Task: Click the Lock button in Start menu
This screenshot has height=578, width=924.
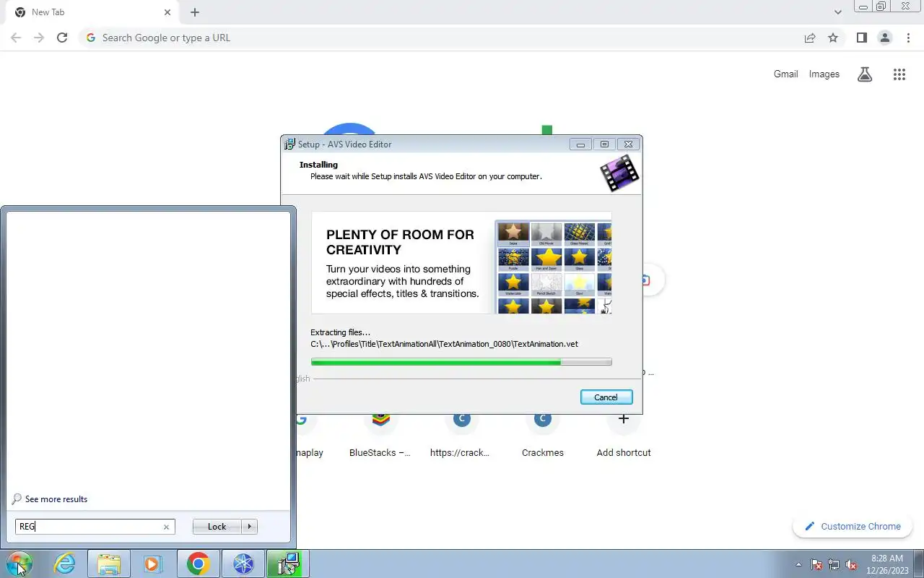Action: click(x=217, y=527)
